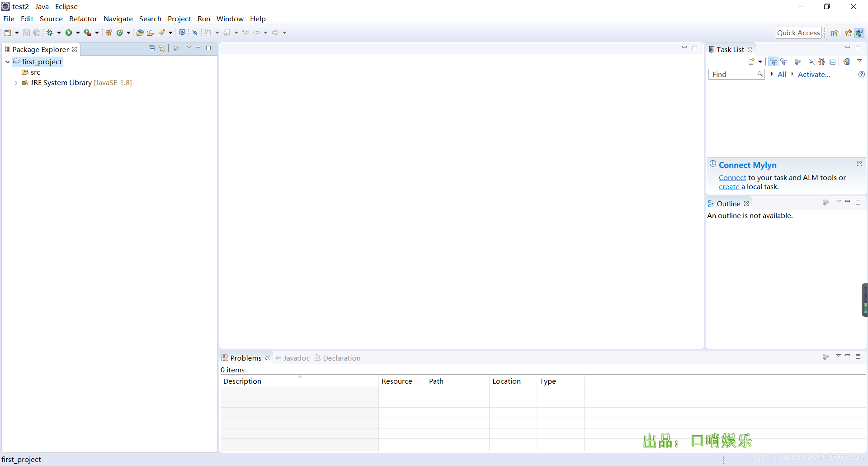Collapse the first_project tree node

[x=8, y=62]
